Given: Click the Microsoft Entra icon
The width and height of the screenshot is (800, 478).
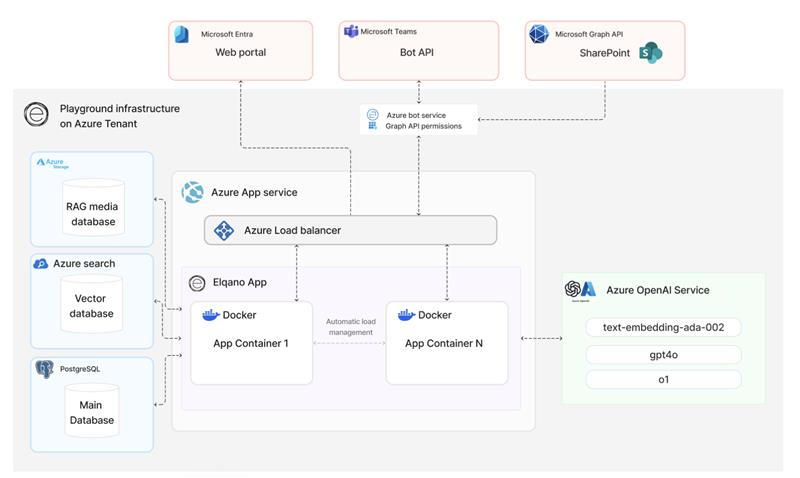Looking at the screenshot, I should (x=182, y=34).
